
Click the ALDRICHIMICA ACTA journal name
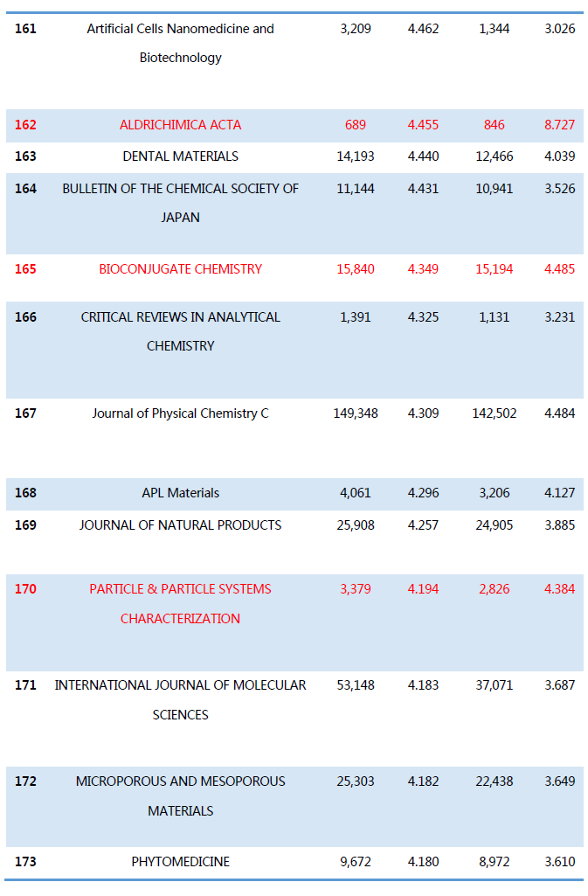(x=180, y=125)
